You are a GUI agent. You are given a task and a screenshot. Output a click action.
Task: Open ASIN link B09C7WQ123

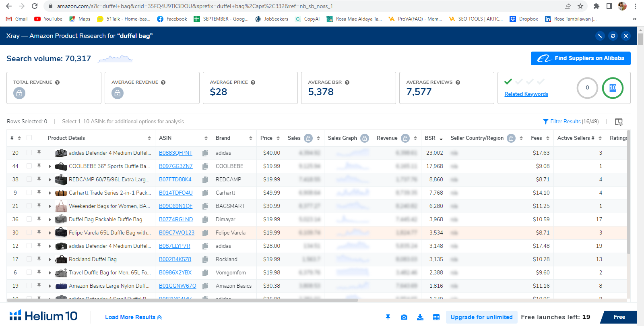(177, 233)
